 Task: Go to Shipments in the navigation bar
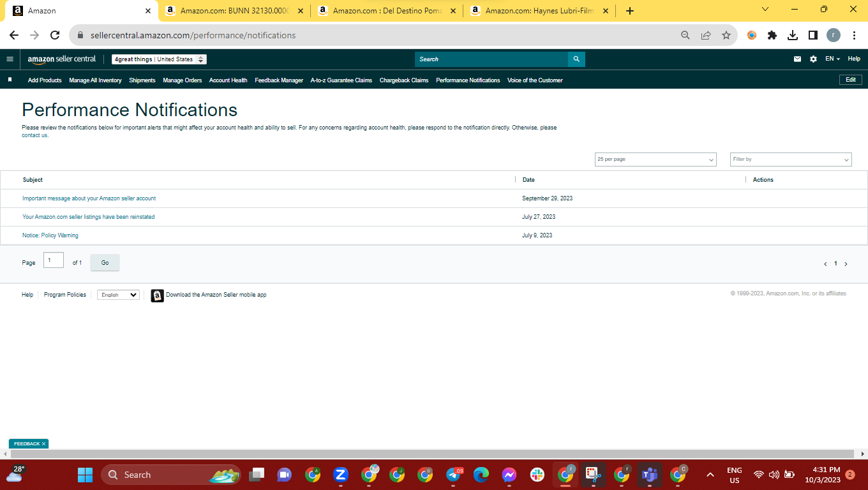click(x=142, y=80)
